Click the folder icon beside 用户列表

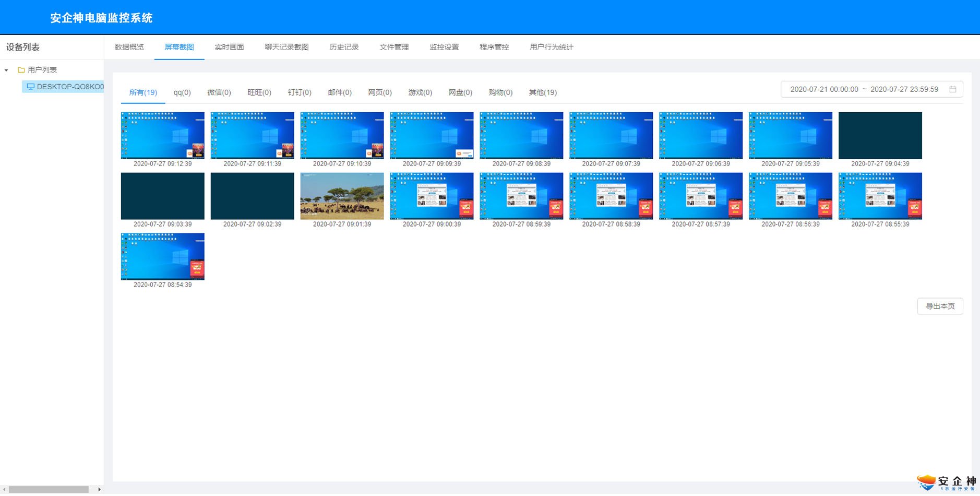point(21,70)
